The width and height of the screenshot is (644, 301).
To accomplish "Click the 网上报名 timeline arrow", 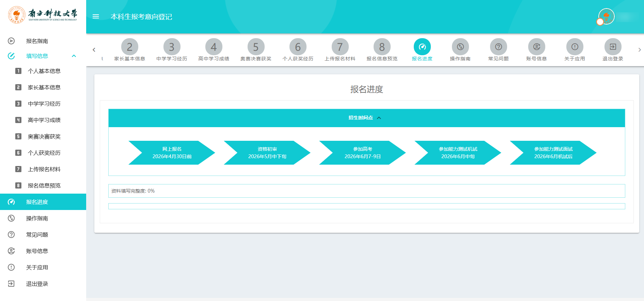I will click(x=172, y=153).
